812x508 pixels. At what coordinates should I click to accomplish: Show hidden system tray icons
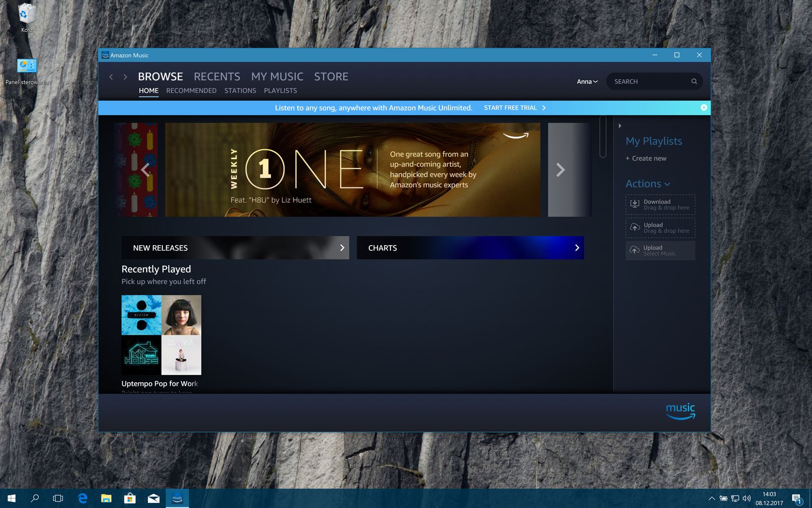coord(711,498)
